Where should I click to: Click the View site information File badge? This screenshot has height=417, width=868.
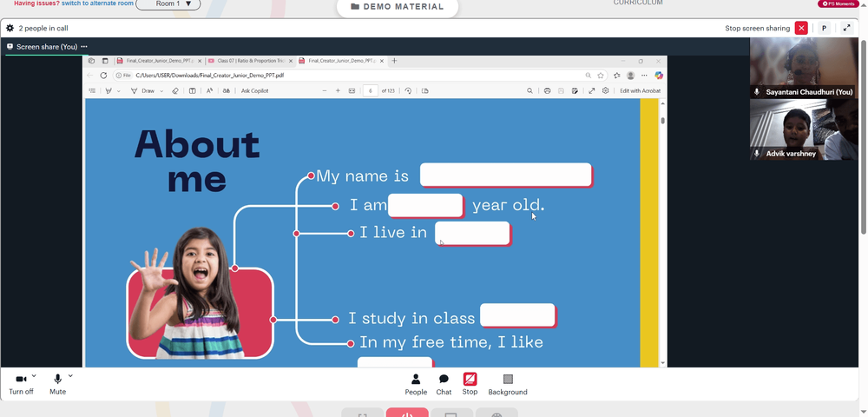(123, 76)
